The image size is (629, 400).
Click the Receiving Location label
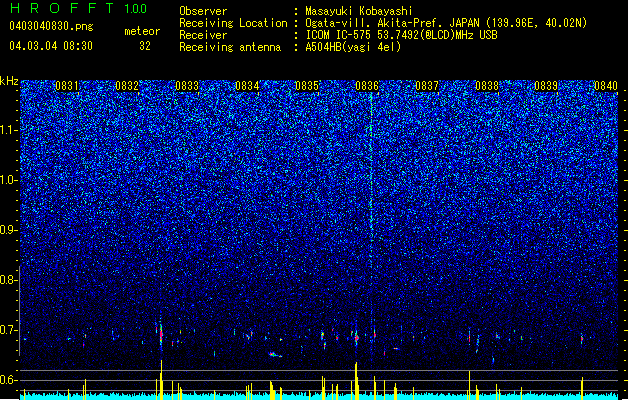233,23
